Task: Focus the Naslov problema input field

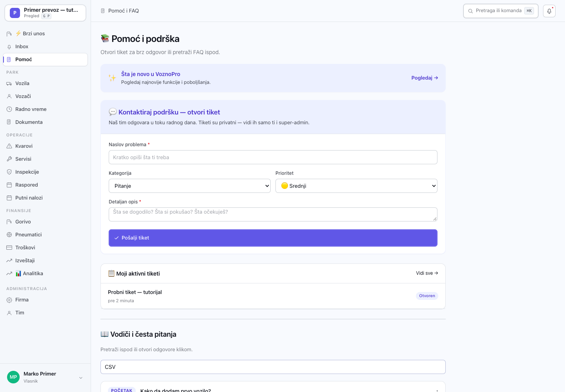Action: pos(273,157)
